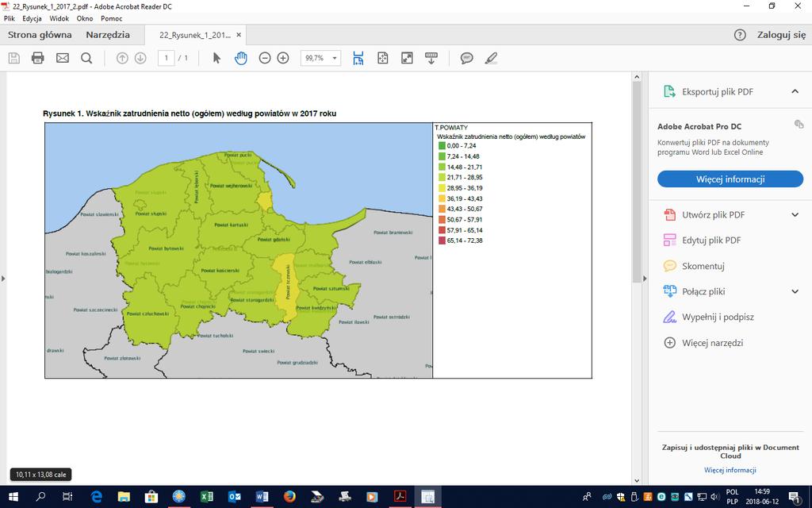Click Zaloguj się sign-in link
The height and width of the screenshot is (508, 812).
(x=781, y=35)
